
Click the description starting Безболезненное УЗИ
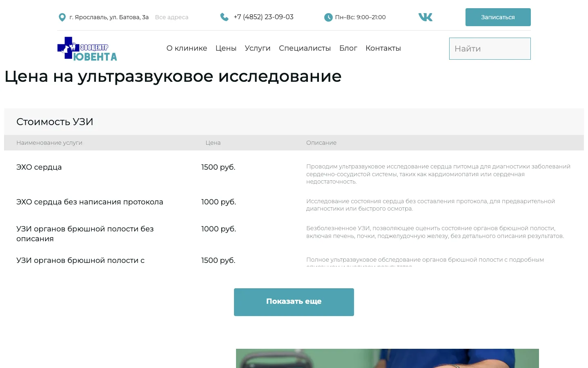coord(435,232)
